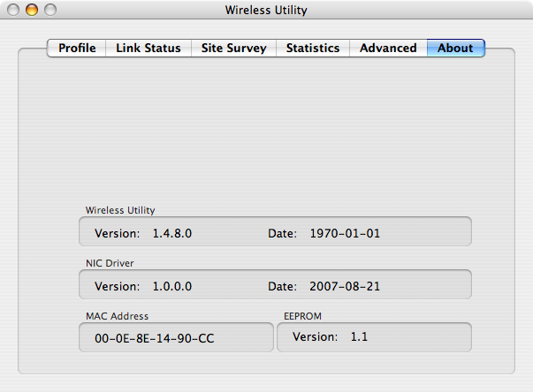Click the MAC Address group label

pyautogui.click(x=117, y=316)
